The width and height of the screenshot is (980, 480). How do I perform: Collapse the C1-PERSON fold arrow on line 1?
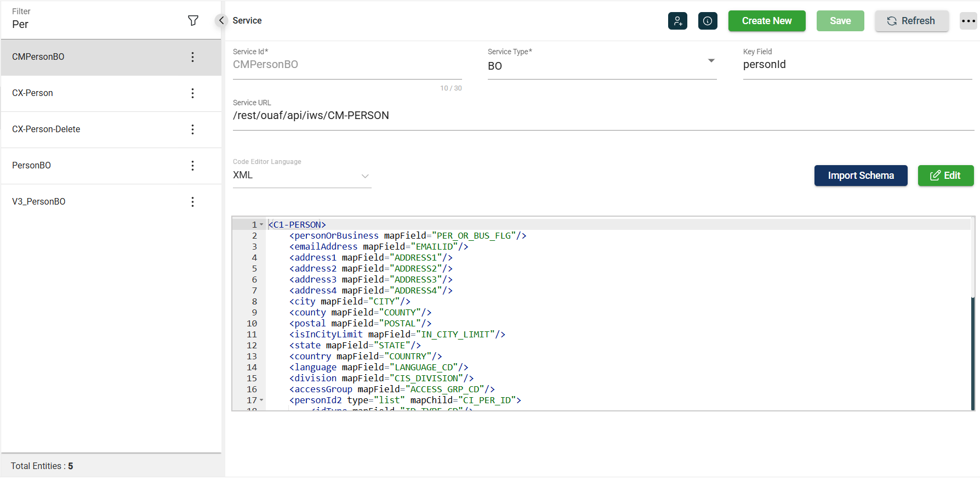261,224
